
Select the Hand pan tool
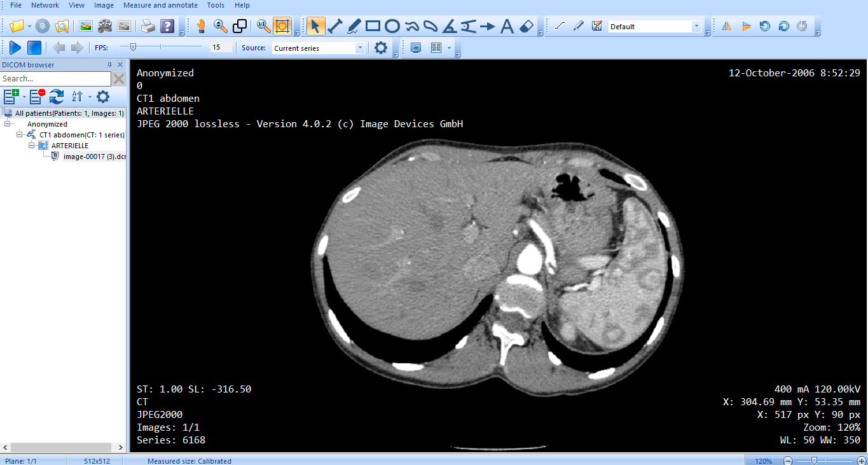[x=201, y=26]
